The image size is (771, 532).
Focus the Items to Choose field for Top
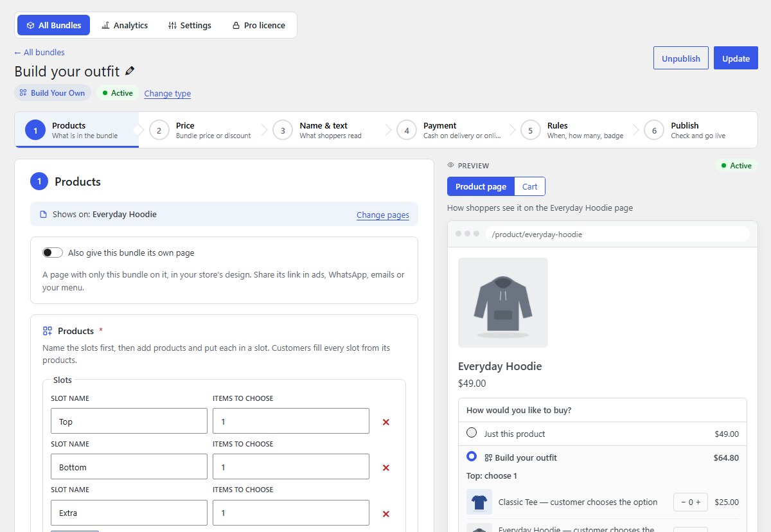pyautogui.click(x=291, y=421)
